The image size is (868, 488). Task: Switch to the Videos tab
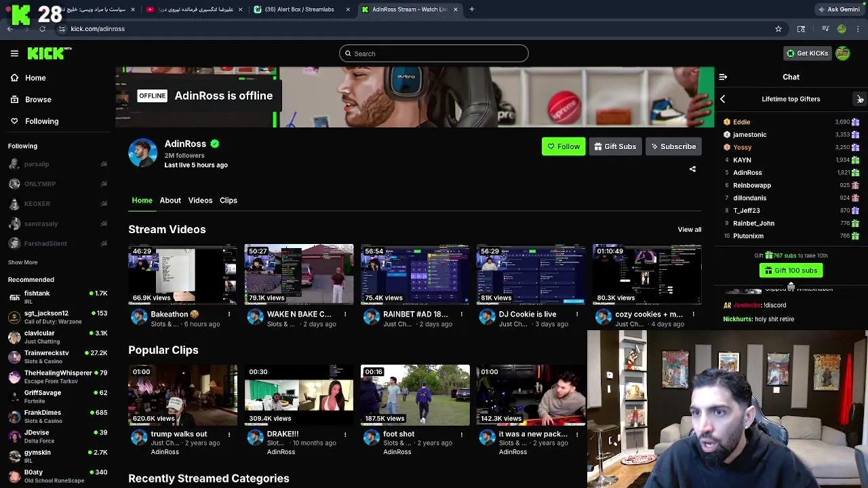[x=200, y=201]
